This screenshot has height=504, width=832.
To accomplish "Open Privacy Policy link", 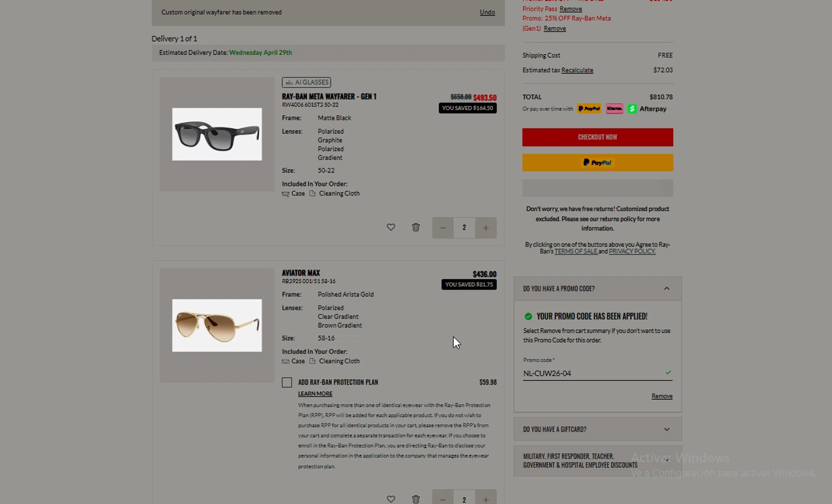I will [632, 252].
